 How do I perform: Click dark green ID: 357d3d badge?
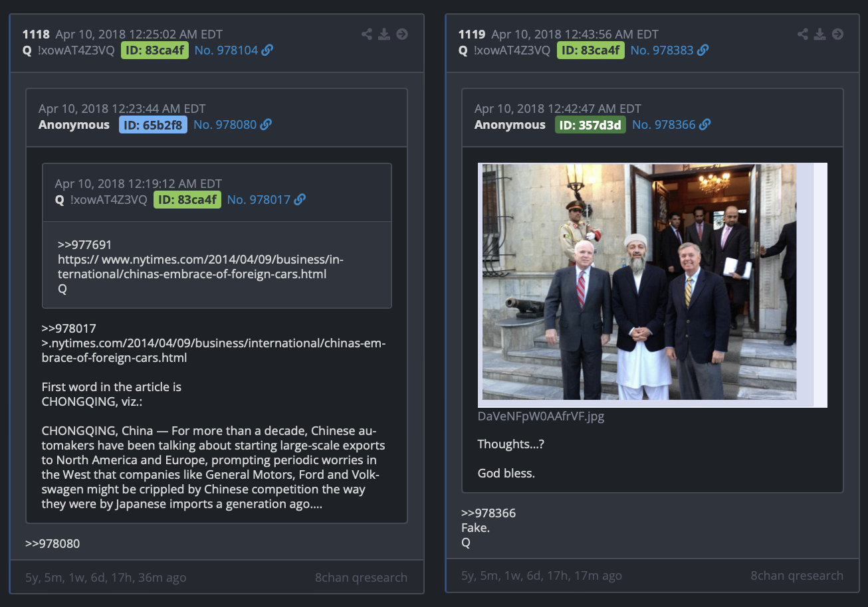(590, 124)
